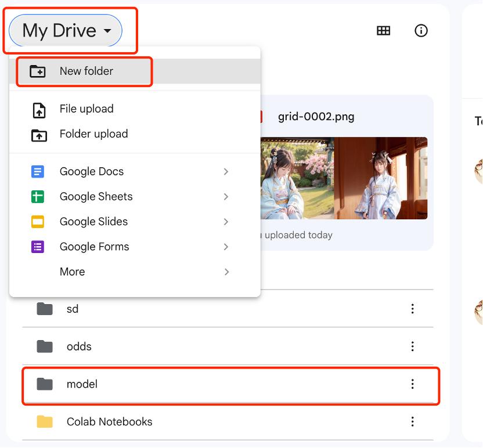The width and height of the screenshot is (483, 448).
Task: Open the odds folder
Action: [x=79, y=346]
